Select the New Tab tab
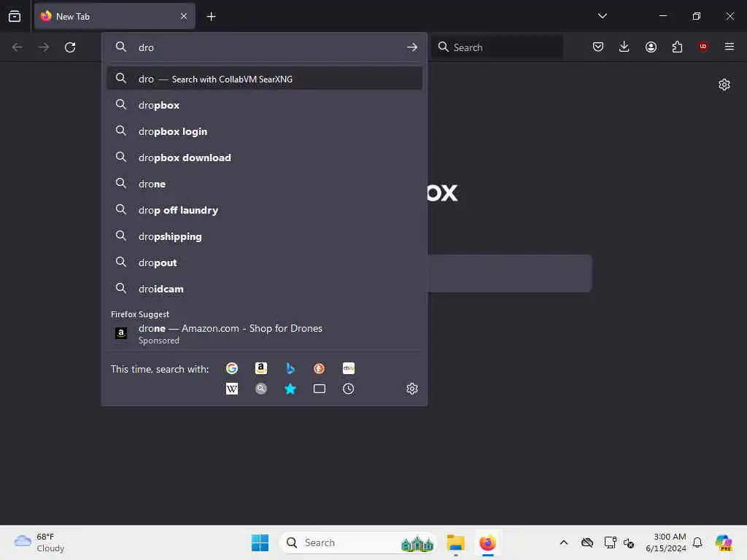The height and width of the screenshot is (560, 747). [115, 17]
